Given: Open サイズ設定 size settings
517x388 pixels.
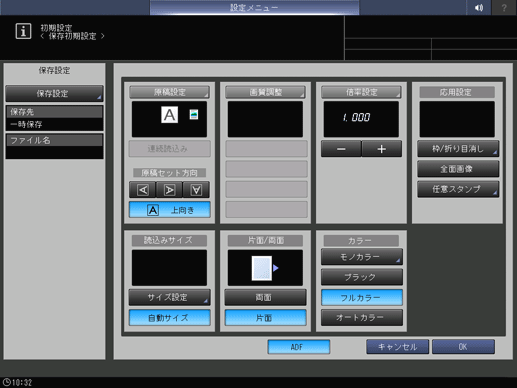Looking at the screenshot, I should point(170,297).
